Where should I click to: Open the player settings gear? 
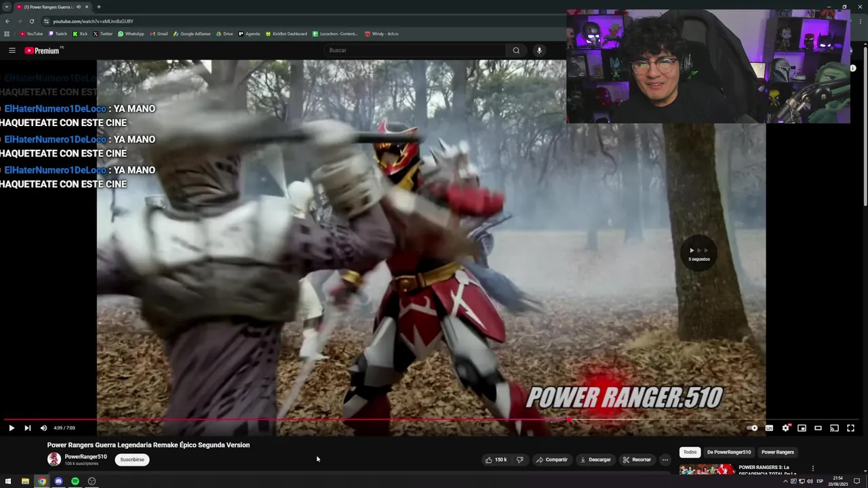[785, 428]
